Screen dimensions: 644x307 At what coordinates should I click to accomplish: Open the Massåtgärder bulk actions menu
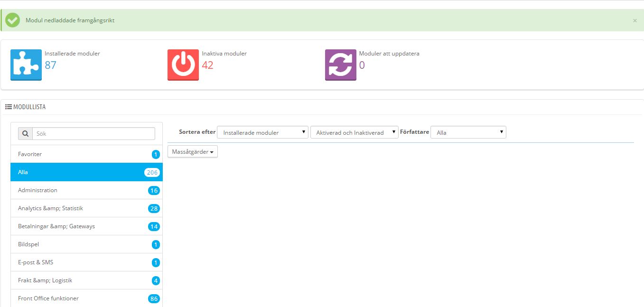[x=193, y=152]
